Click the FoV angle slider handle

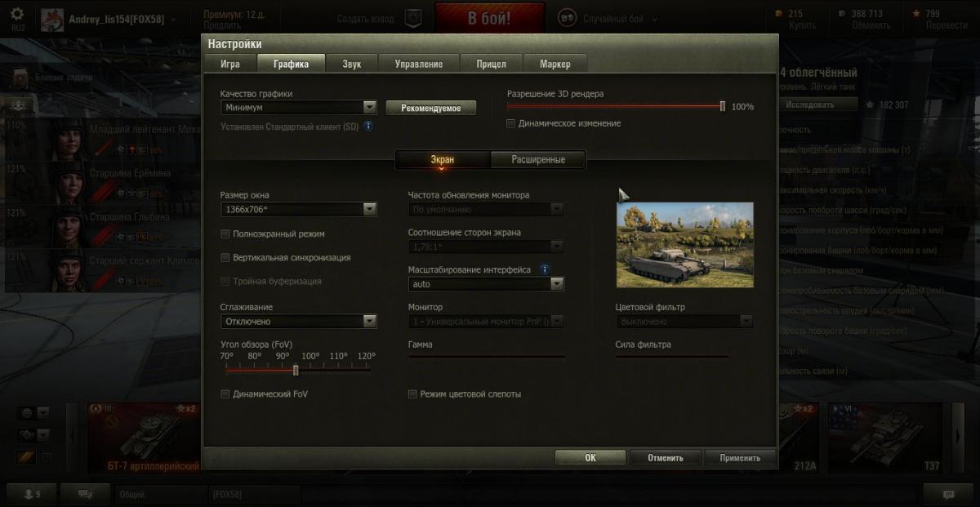(x=296, y=370)
